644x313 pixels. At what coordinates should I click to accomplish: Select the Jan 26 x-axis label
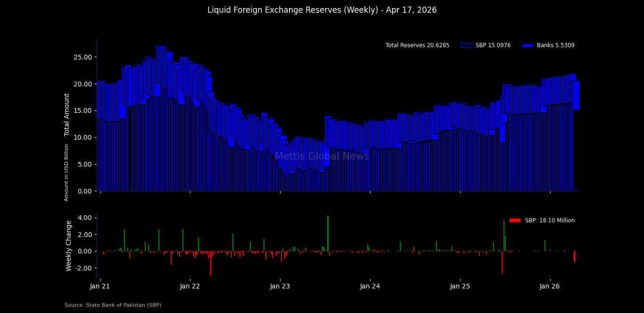pos(550,287)
